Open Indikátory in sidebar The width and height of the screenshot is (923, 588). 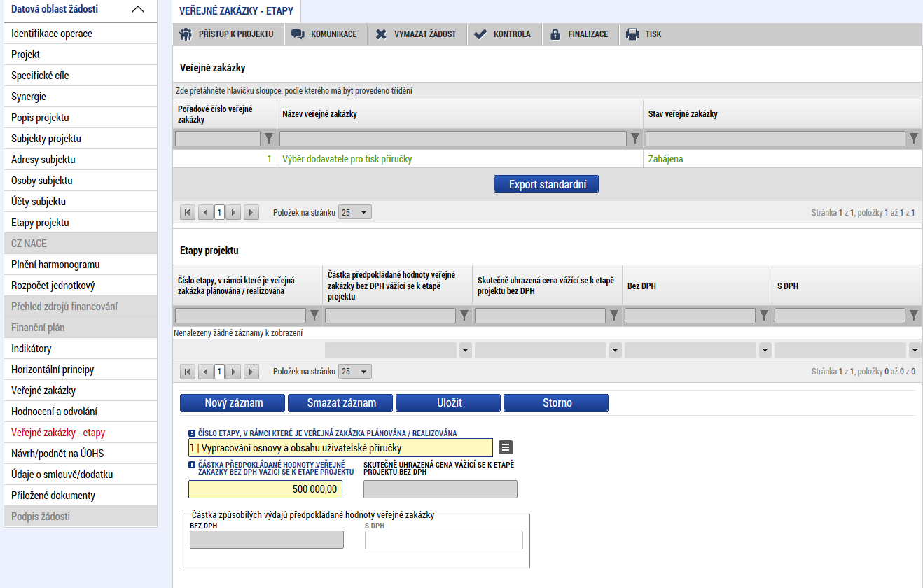click(x=81, y=349)
